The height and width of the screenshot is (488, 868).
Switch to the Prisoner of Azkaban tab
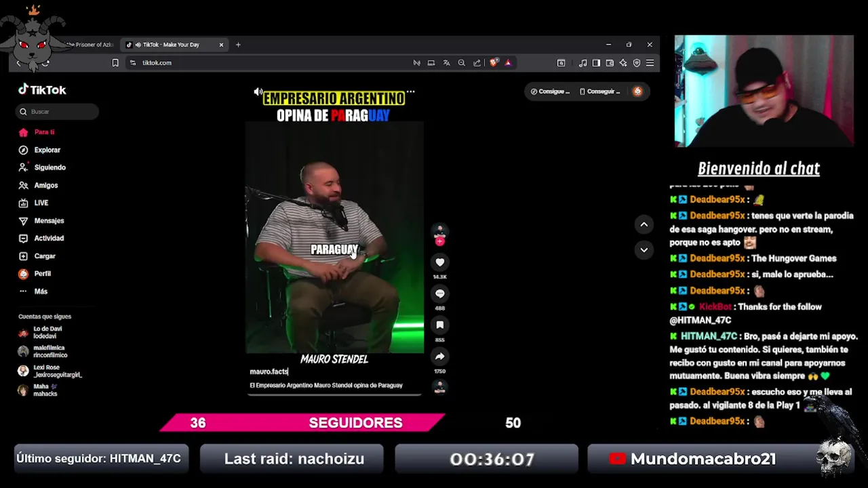tap(90, 45)
